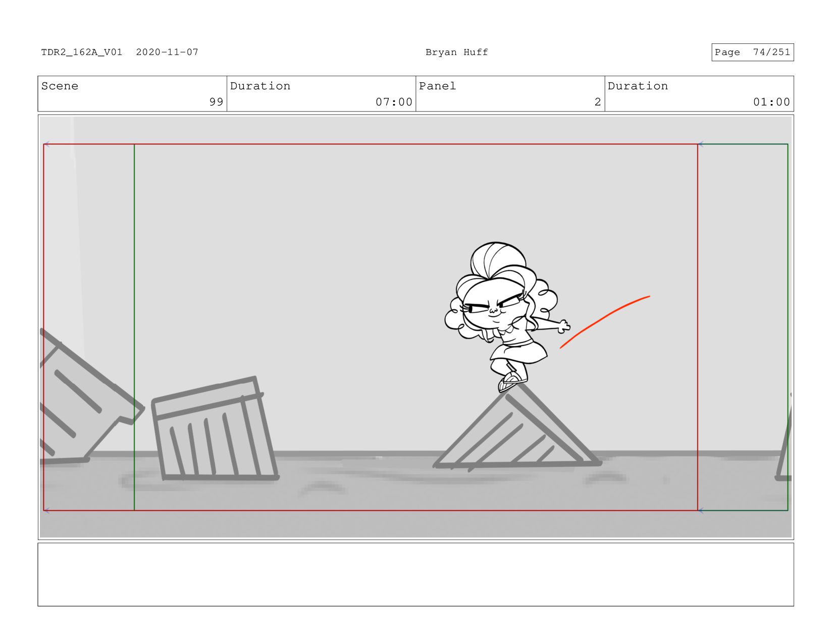832x644 pixels.
Task: Click the date 2020-11-07
Action: click(167, 52)
